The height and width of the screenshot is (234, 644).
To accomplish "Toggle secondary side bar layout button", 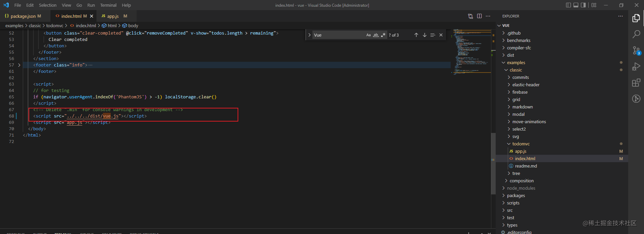I will click(583, 5).
